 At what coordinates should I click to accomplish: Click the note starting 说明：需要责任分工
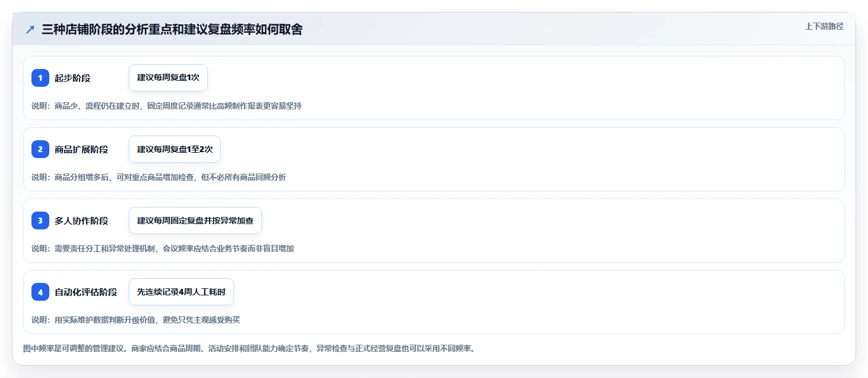point(163,248)
